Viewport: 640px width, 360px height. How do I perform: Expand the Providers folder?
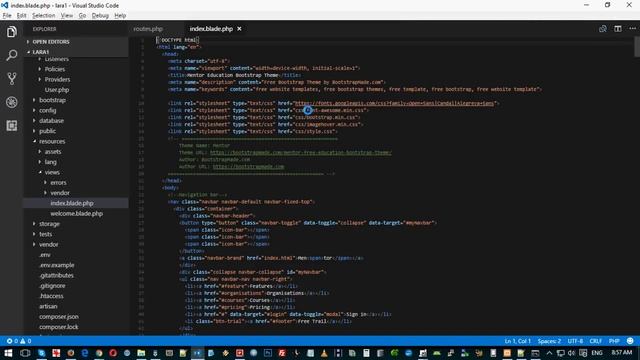pos(57,79)
